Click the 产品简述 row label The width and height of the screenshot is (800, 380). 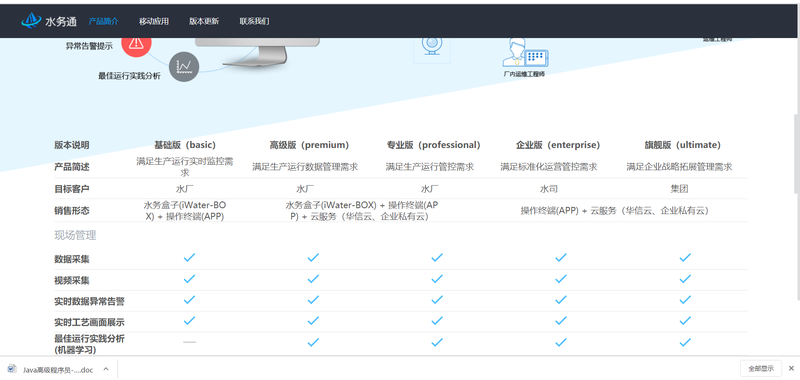[72, 167]
